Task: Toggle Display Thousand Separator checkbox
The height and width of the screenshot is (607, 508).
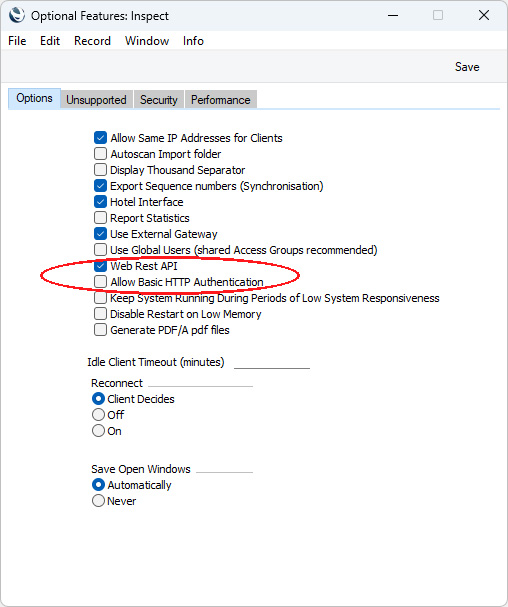Action: pyautogui.click(x=100, y=170)
